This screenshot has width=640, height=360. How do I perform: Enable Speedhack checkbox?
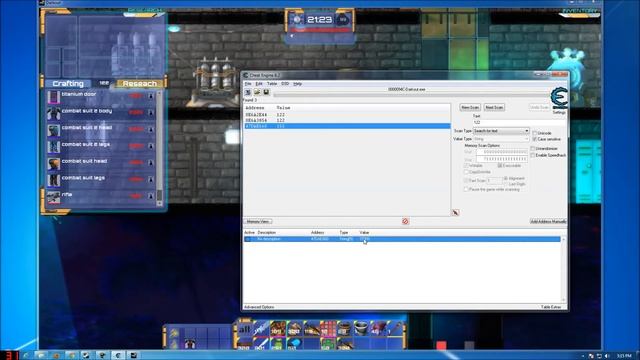pyautogui.click(x=533, y=156)
